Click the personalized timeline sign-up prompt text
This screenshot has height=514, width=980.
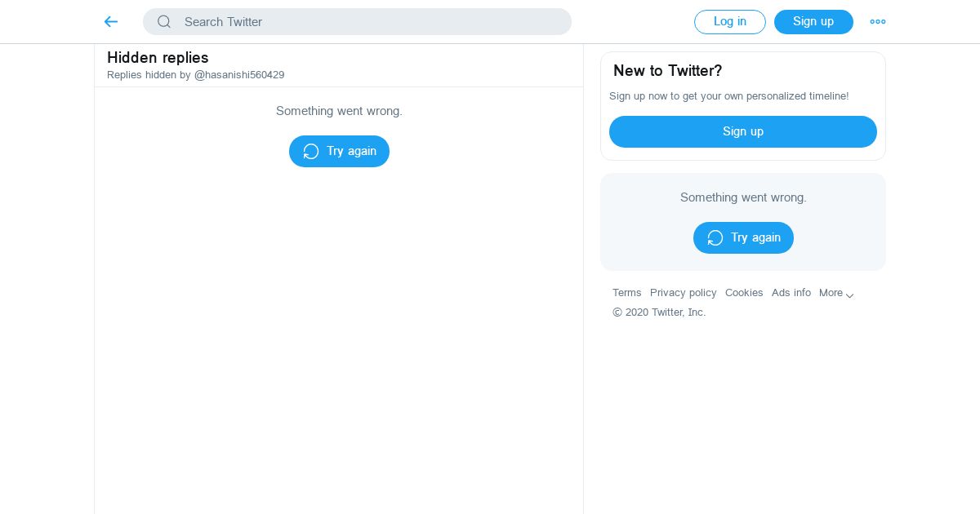(728, 96)
